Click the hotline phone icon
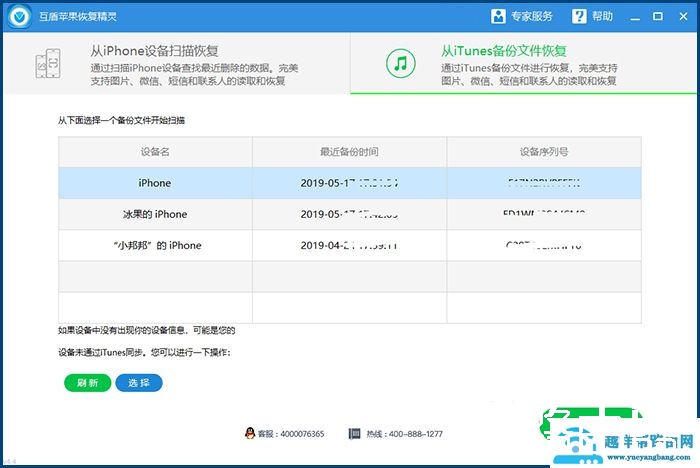The image size is (700, 468). pyautogui.click(x=354, y=433)
